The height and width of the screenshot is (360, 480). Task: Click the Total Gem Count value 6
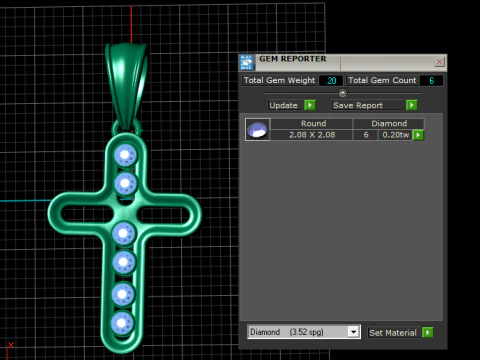point(432,81)
